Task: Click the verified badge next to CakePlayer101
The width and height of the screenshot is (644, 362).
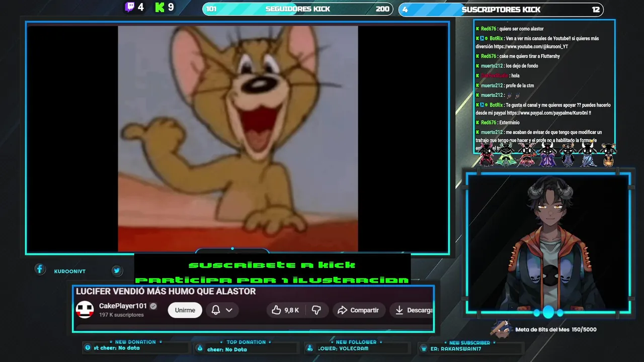Action: point(153,306)
